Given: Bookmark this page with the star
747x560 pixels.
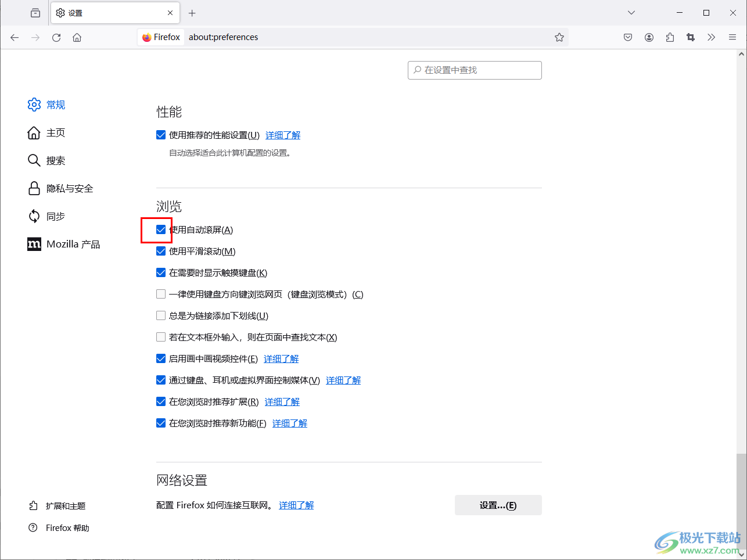Looking at the screenshot, I should pos(559,37).
